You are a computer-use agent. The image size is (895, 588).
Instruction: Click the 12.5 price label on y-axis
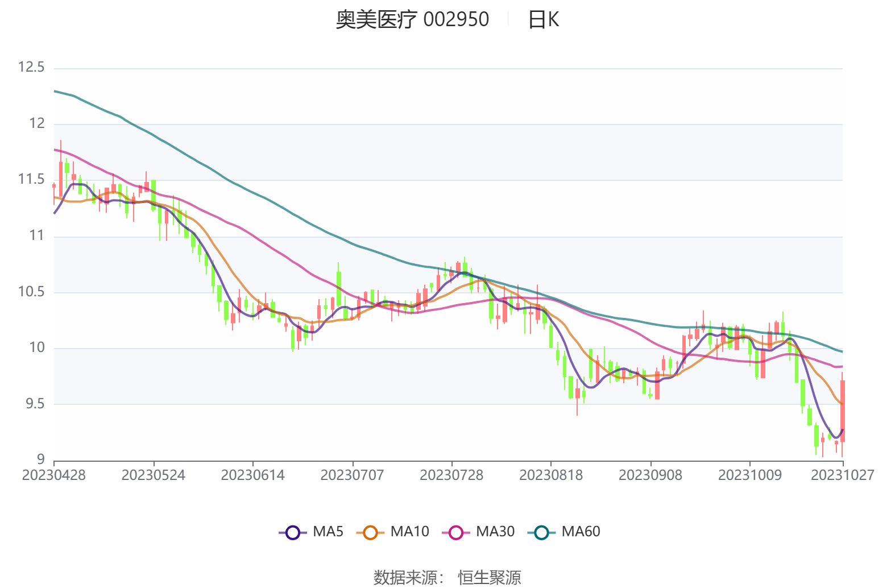tap(31, 67)
